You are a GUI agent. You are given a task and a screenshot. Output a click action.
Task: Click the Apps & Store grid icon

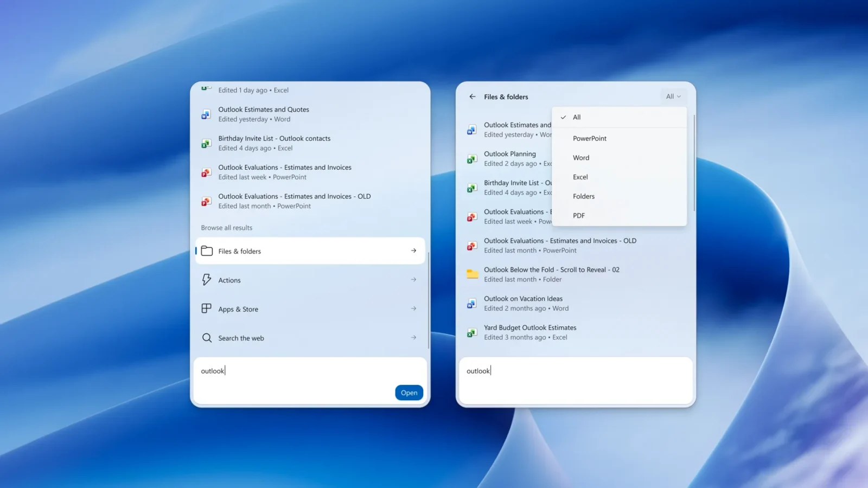[x=207, y=309]
